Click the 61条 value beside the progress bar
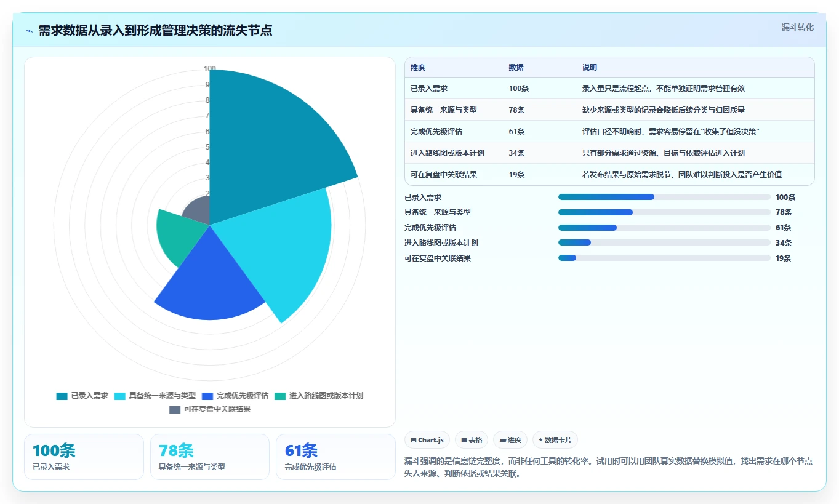 (784, 228)
